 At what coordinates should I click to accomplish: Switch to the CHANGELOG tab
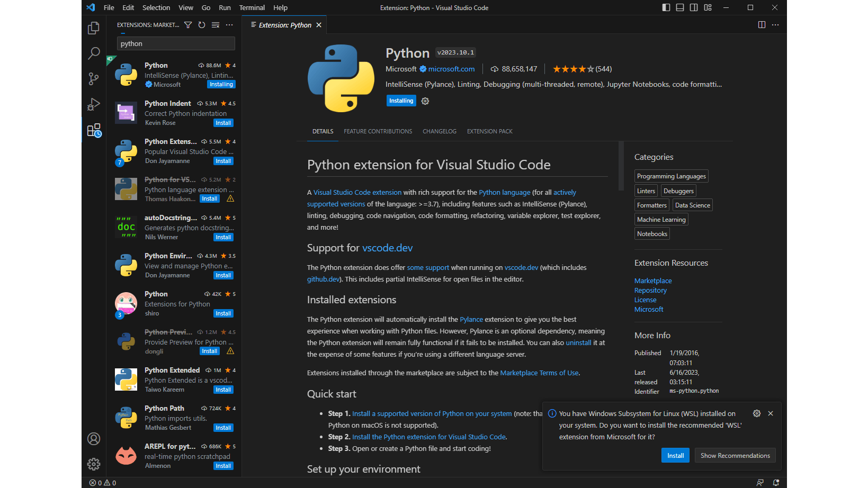tap(440, 131)
